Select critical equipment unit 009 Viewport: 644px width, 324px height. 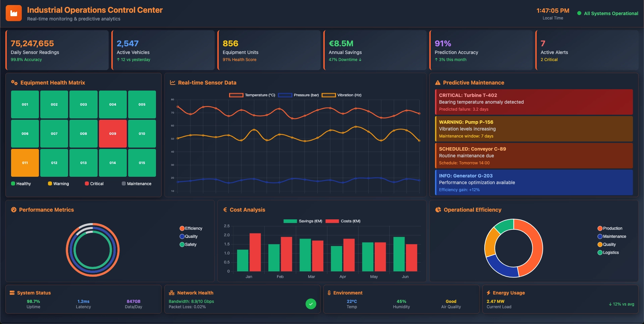(113, 133)
